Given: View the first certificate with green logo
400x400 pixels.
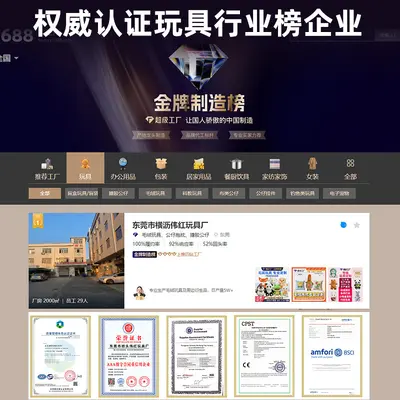Looking at the screenshot, I should [x=61, y=356].
